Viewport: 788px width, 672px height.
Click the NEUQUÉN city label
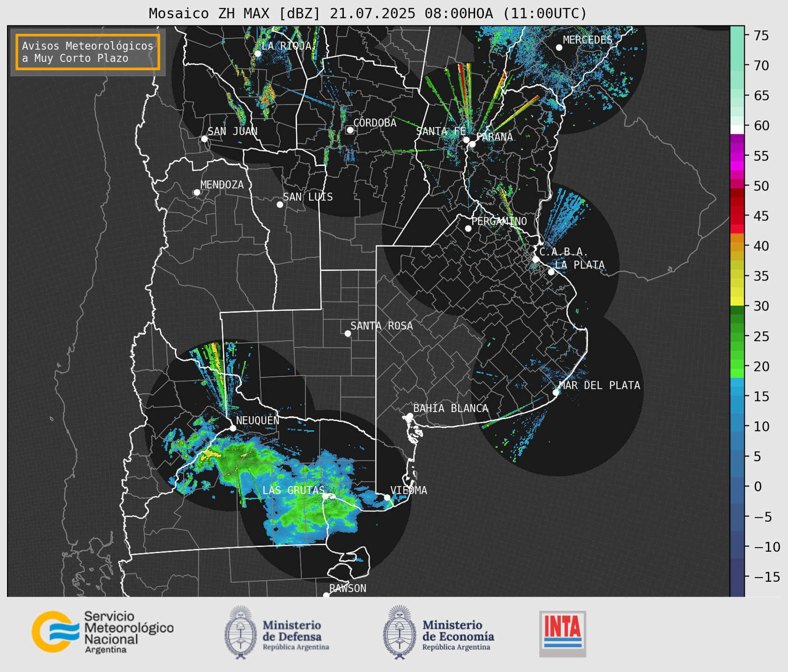tap(257, 421)
